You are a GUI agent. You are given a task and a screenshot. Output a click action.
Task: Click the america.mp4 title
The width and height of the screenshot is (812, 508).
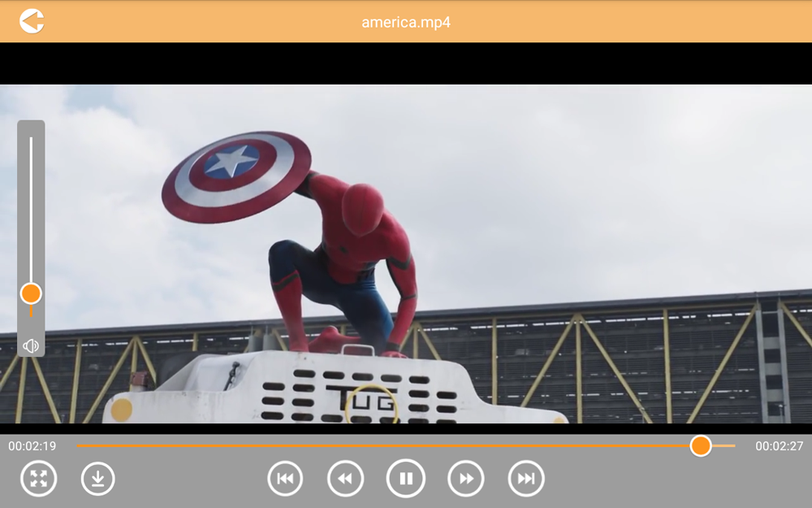pos(406,22)
